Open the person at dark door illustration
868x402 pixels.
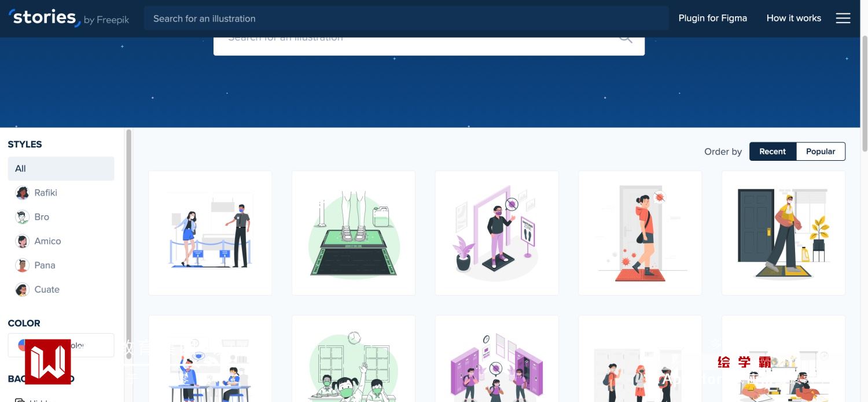pos(784,233)
